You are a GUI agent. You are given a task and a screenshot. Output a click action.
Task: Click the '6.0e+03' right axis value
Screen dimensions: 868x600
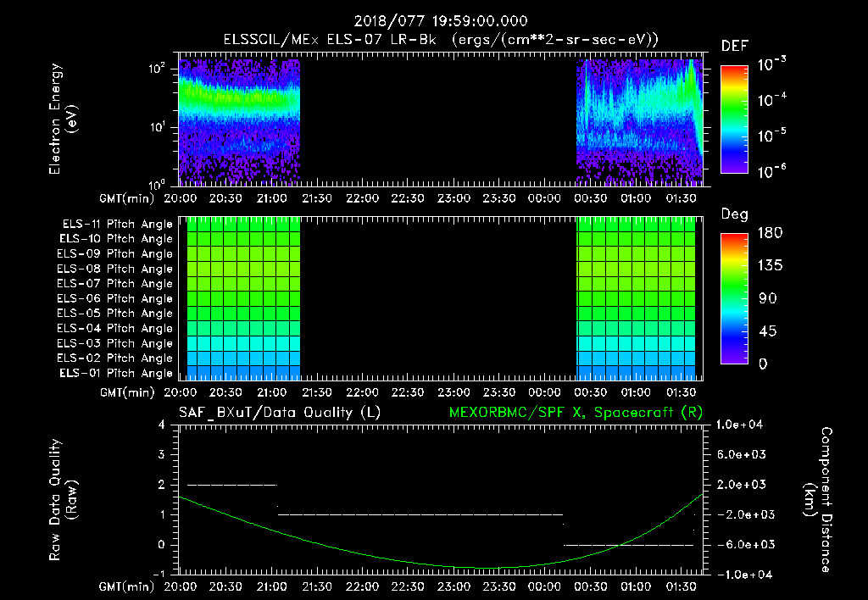click(742, 454)
